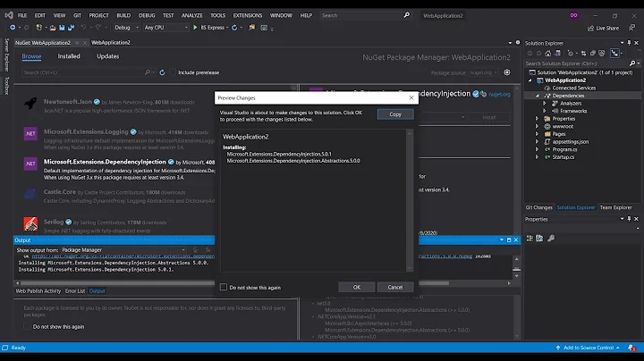Open the nuget.org package source dropdown
Screen dimensions: 644x361
coord(483,72)
